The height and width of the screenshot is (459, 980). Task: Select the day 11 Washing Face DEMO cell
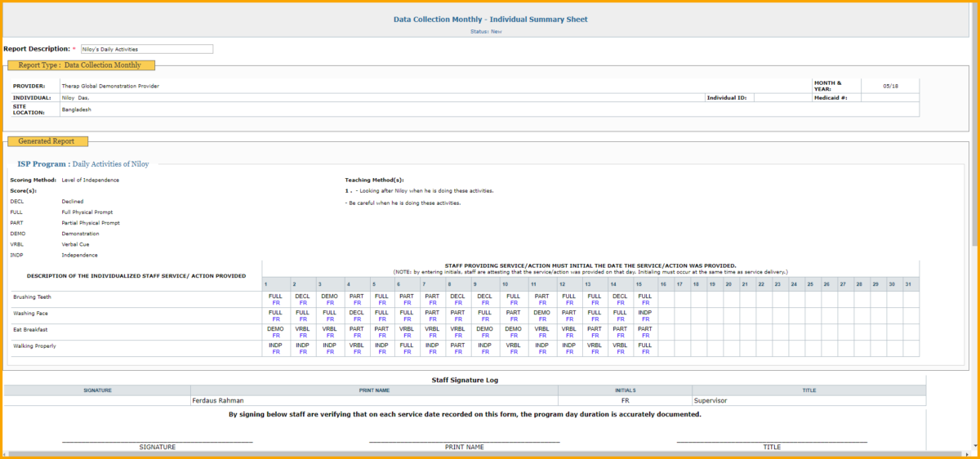pos(541,315)
